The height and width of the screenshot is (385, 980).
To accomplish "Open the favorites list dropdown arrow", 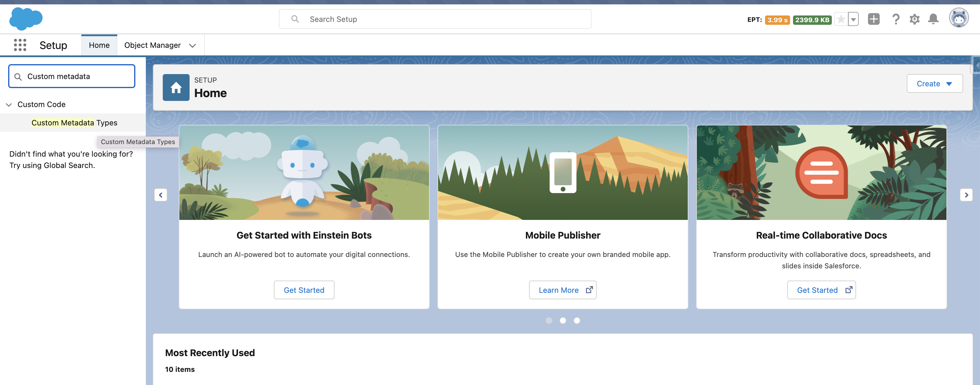I will pyautogui.click(x=853, y=19).
